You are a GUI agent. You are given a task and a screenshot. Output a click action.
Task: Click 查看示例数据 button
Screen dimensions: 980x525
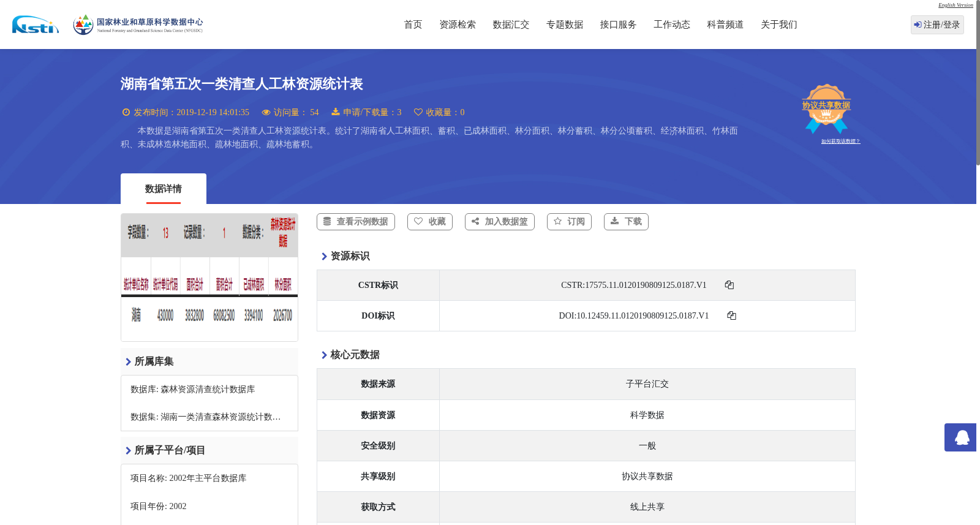pyautogui.click(x=356, y=222)
